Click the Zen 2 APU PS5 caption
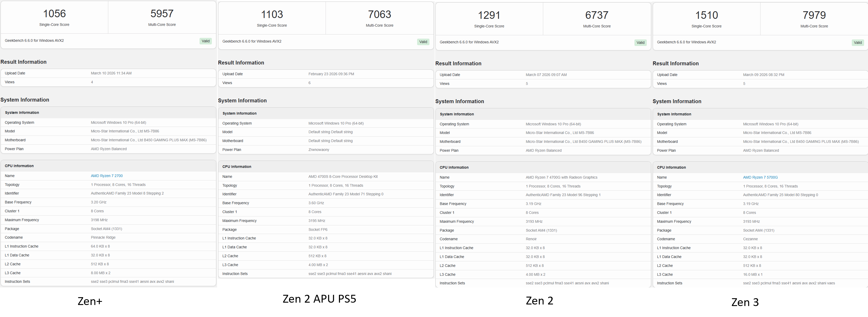868x317 pixels. (x=319, y=299)
